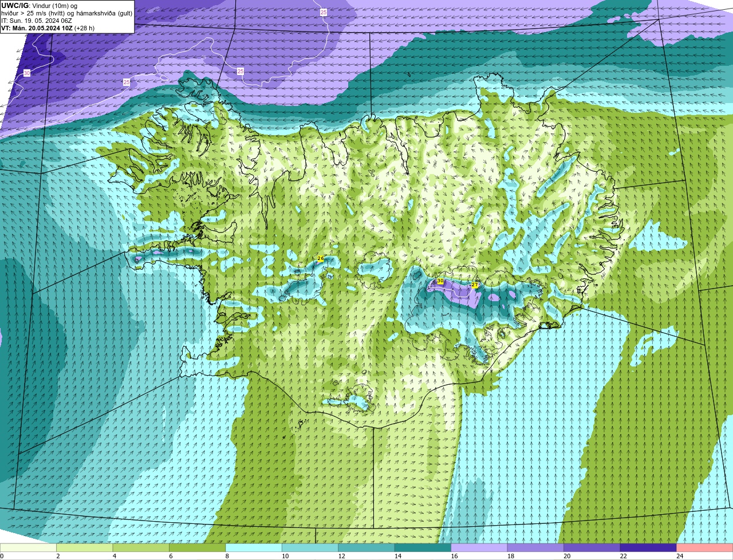Screen dimensions: 733x560
Task: Click the legend tick label "16"
Action: tap(454, 556)
